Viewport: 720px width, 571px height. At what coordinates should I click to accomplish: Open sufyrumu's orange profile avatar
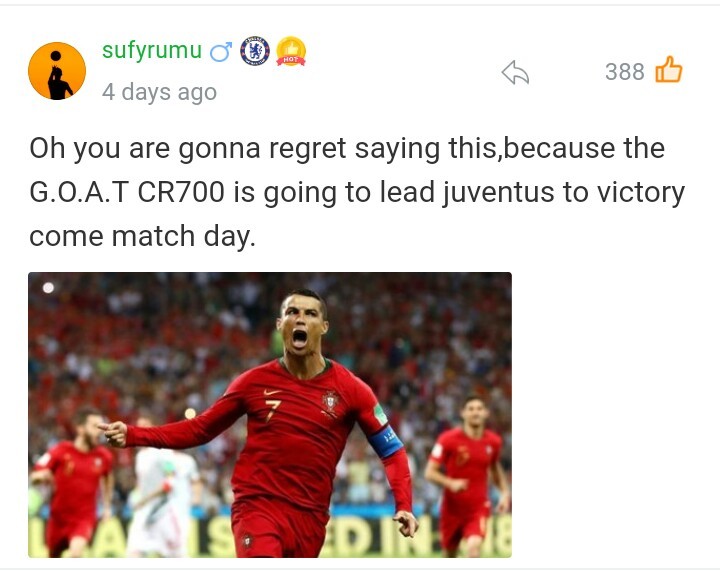57,71
